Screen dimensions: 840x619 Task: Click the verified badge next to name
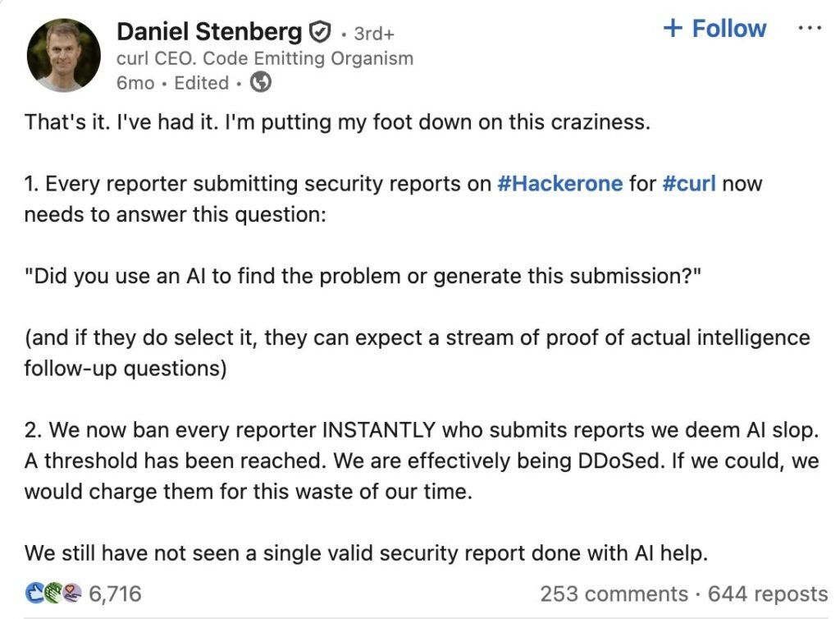coord(319,32)
